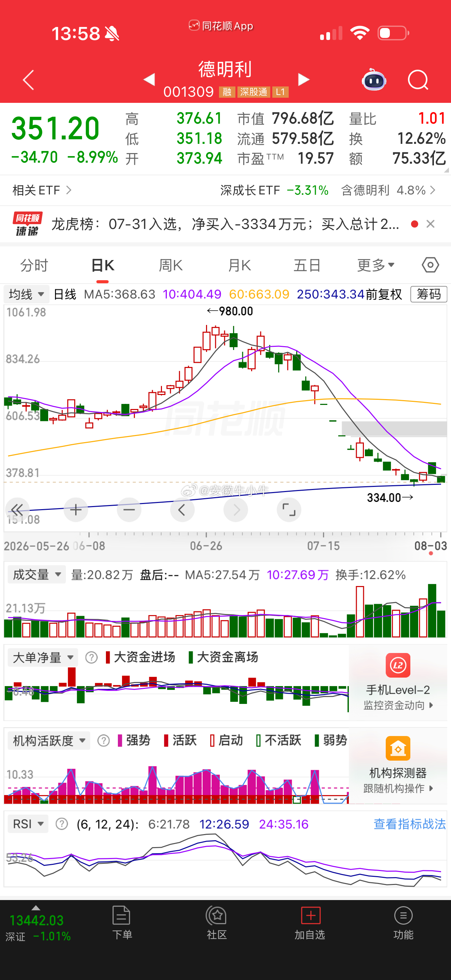451x980 pixels.
Task: Tap the 07-15 date label
Action: (323, 546)
